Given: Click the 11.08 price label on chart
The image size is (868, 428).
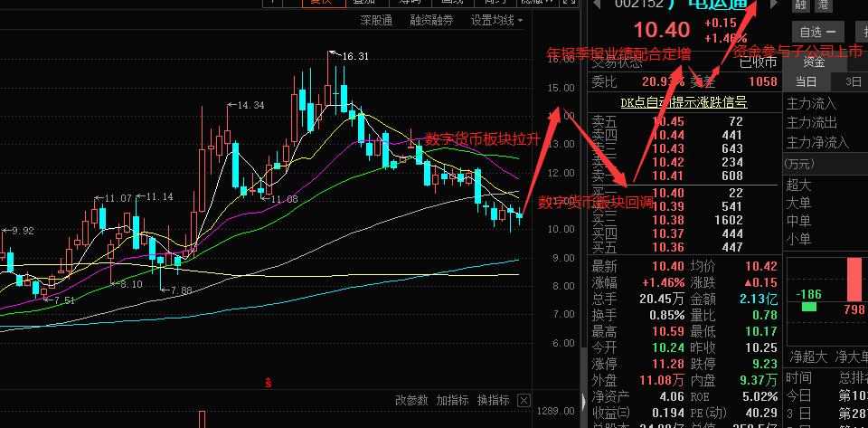Looking at the screenshot, I should tap(285, 199).
